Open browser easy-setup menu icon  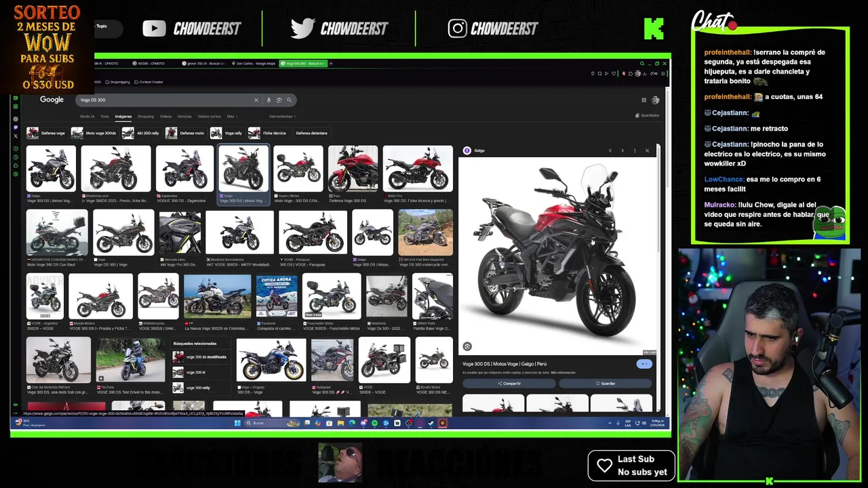pos(663,73)
